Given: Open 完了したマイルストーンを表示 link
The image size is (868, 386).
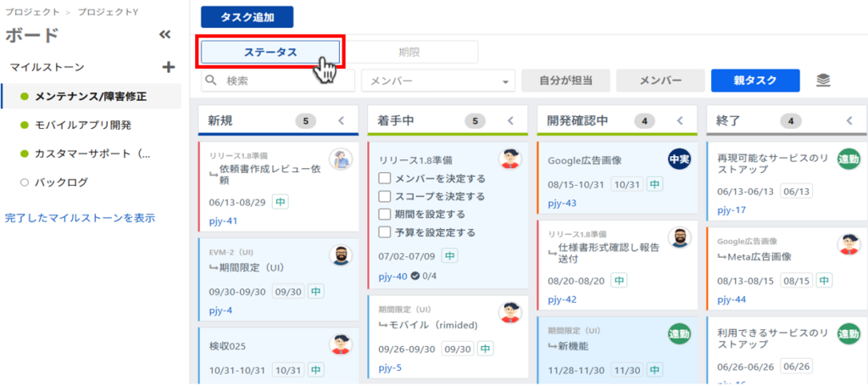Looking at the screenshot, I should click(80, 218).
